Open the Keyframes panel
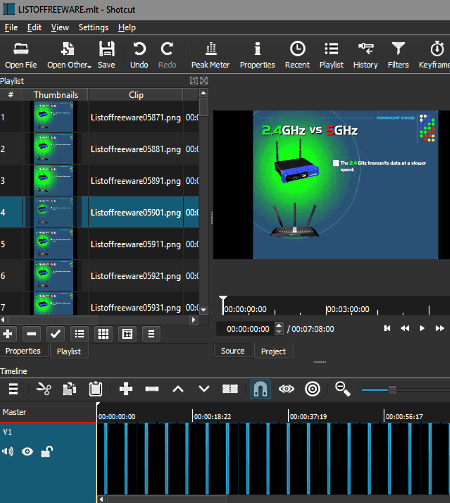The width and height of the screenshot is (450, 503). (434, 55)
